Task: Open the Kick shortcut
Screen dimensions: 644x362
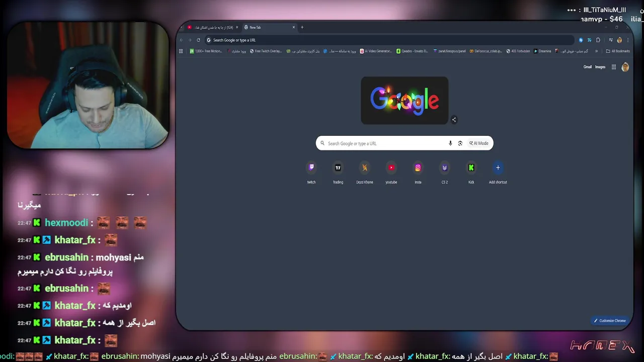Action: coord(471,172)
